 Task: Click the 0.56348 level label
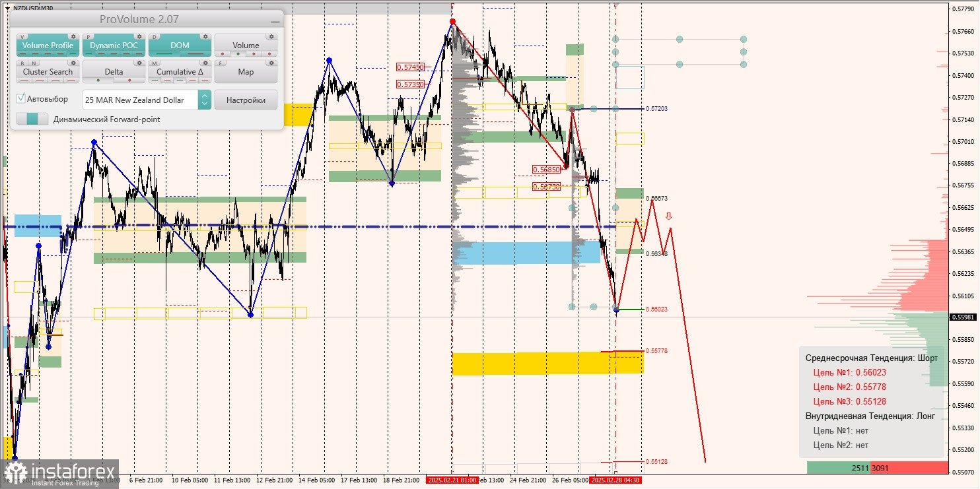click(x=656, y=253)
